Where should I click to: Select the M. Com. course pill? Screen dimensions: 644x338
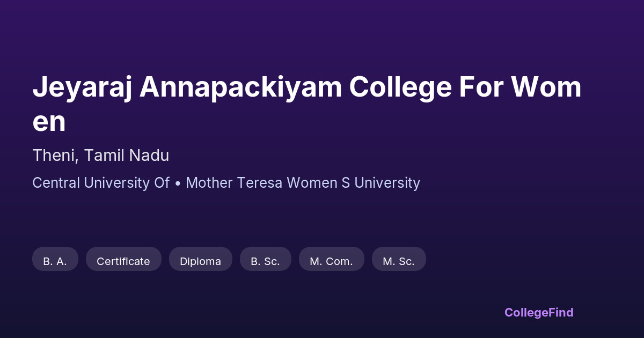pos(331,261)
